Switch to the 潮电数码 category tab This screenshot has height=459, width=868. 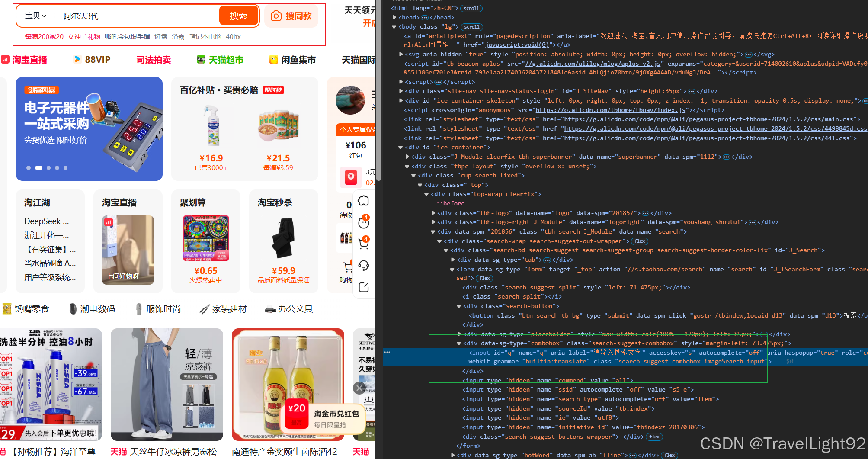(92, 309)
